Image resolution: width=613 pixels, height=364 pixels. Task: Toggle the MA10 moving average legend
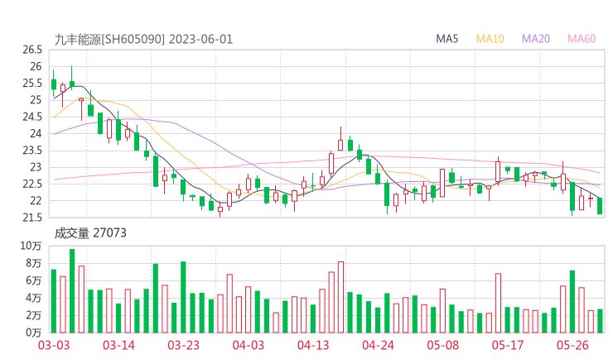tap(490, 39)
